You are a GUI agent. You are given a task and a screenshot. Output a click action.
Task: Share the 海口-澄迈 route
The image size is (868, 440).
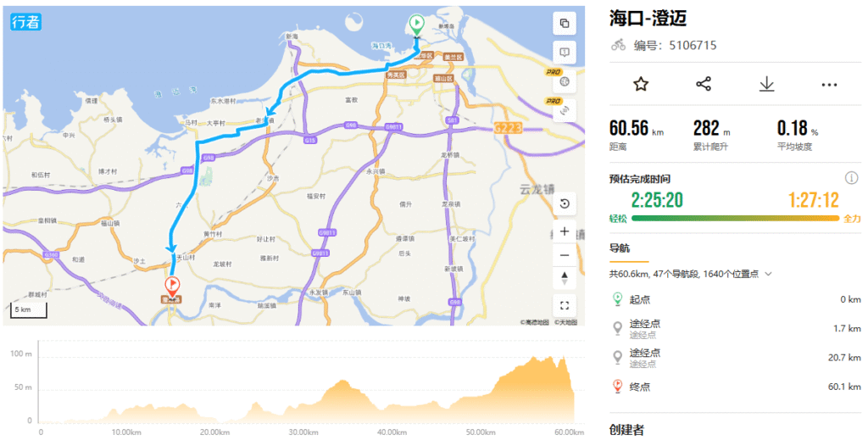click(x=704, y=84)
